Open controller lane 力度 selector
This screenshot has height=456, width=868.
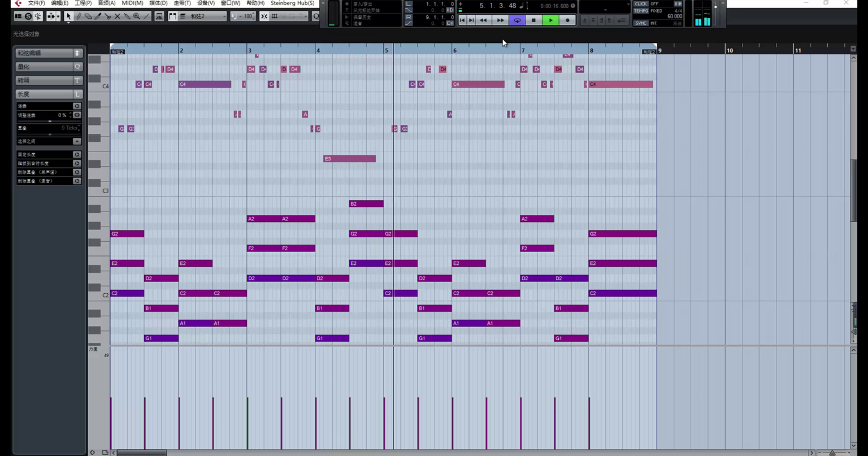pyautogui.click(x=94, y=349)
